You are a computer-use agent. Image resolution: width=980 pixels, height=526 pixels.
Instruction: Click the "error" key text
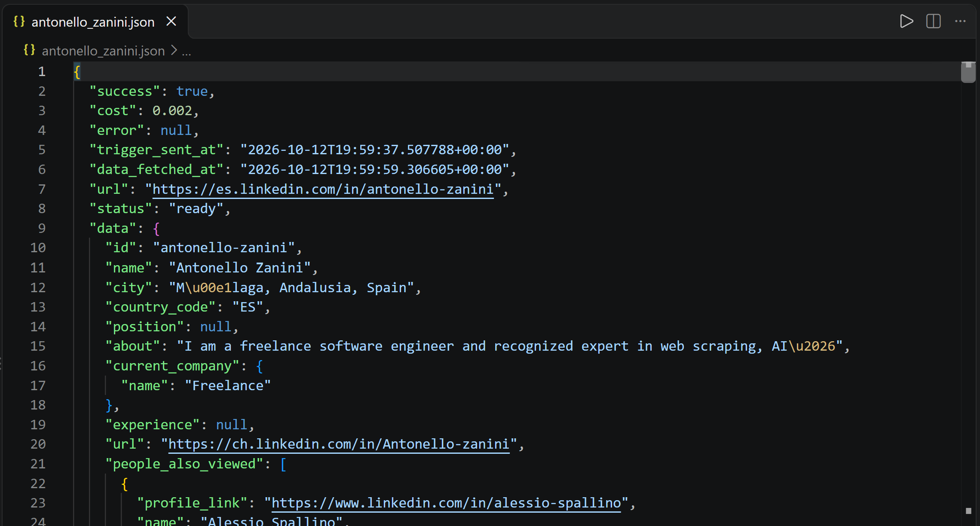pyautogui.click(x=116, y=130)
